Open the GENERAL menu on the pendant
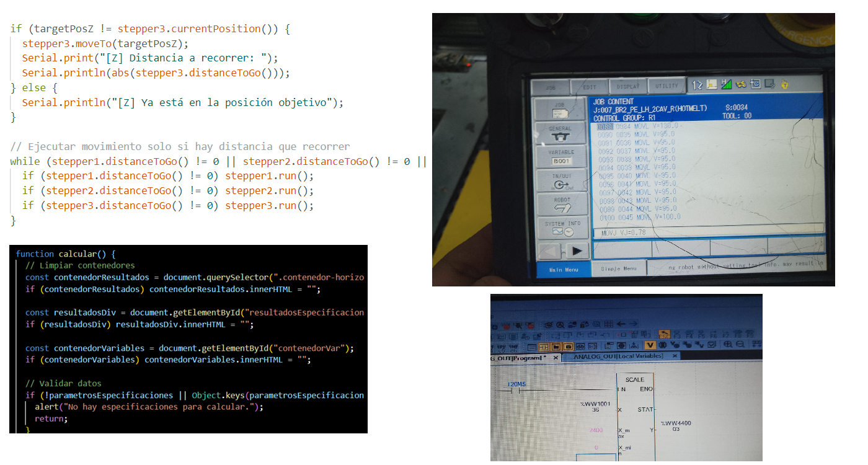The height and width of the screenshot is (465, 868). tap(560, 133)
